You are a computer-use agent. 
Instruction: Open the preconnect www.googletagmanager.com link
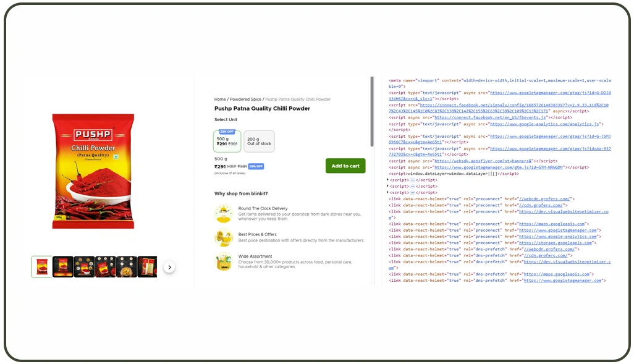(x=558, y=230)
